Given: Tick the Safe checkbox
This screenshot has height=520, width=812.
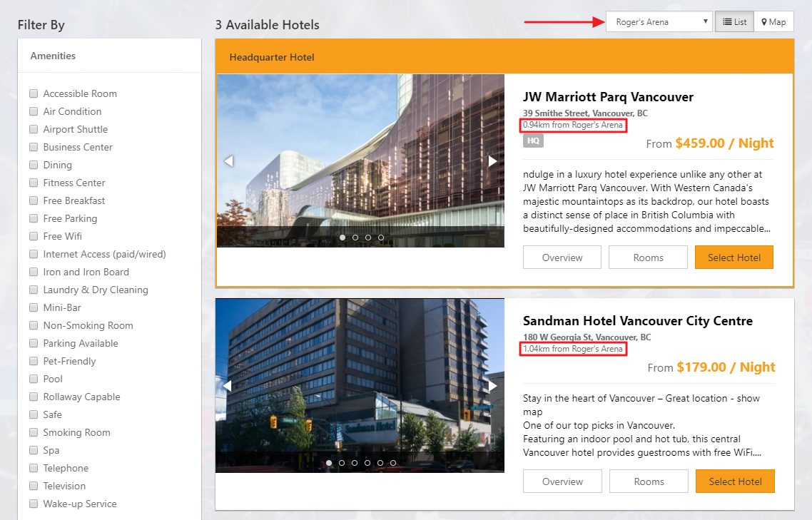Looking at the screenshot, I should pos(34,415).
